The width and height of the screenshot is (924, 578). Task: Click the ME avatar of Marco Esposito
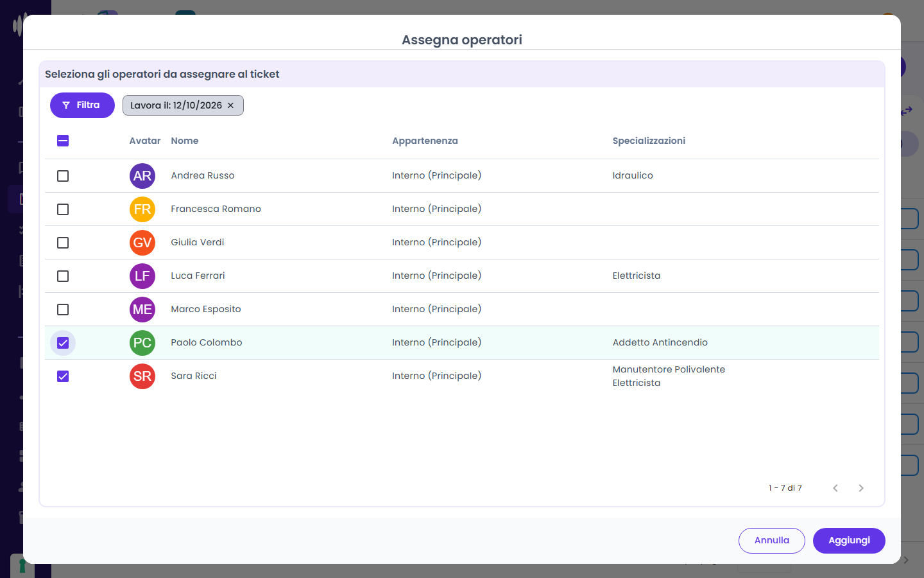point(142,310)
